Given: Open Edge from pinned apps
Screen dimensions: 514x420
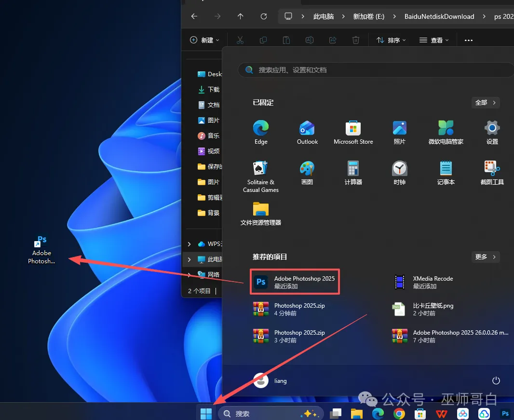Looking at the screenshot, I should pyautogui.click(x=261, y=133).
